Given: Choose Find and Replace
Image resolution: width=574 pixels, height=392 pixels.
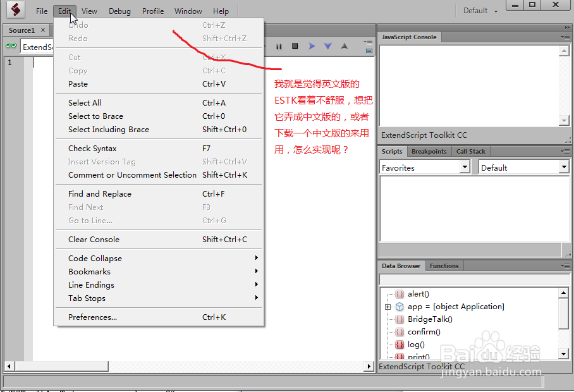Looking at the screenshot, I should coord(159,194).
